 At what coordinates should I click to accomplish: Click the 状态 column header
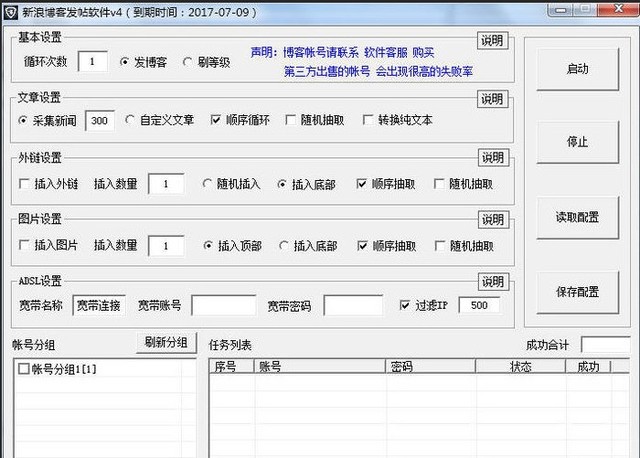[521, 367]
